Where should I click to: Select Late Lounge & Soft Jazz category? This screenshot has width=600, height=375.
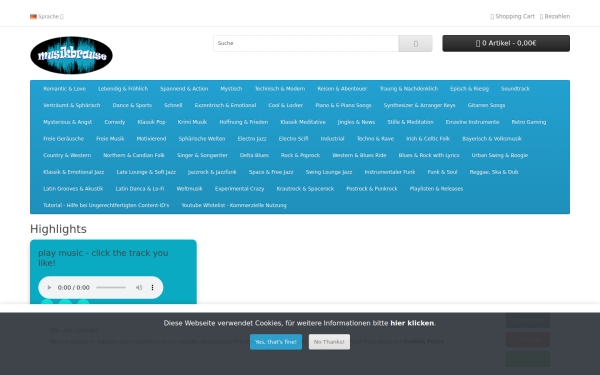[146, 172]
